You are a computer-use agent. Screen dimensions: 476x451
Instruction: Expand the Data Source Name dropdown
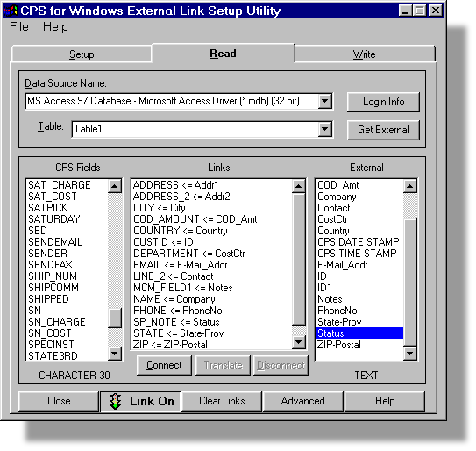325,101
